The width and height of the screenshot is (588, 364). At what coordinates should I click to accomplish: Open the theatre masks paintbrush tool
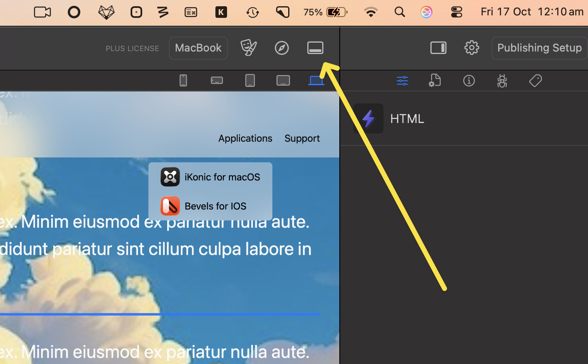click(249, 48)
